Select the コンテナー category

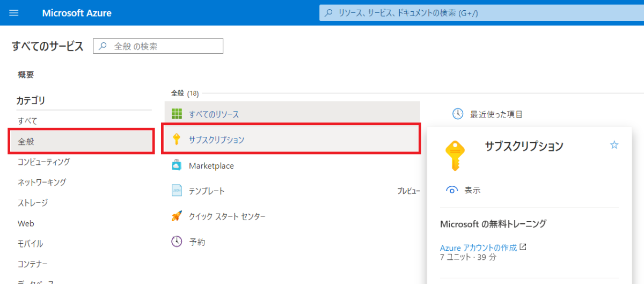(33, 264)
